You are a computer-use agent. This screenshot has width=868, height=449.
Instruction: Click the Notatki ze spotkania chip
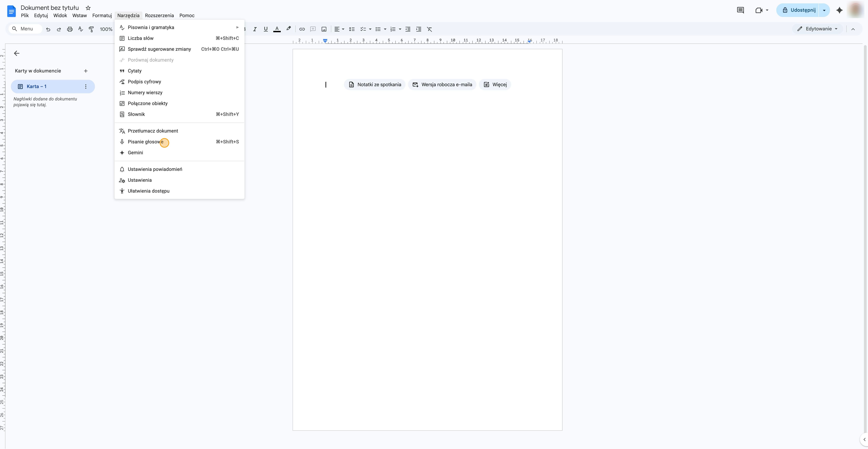tap(375, 85)
